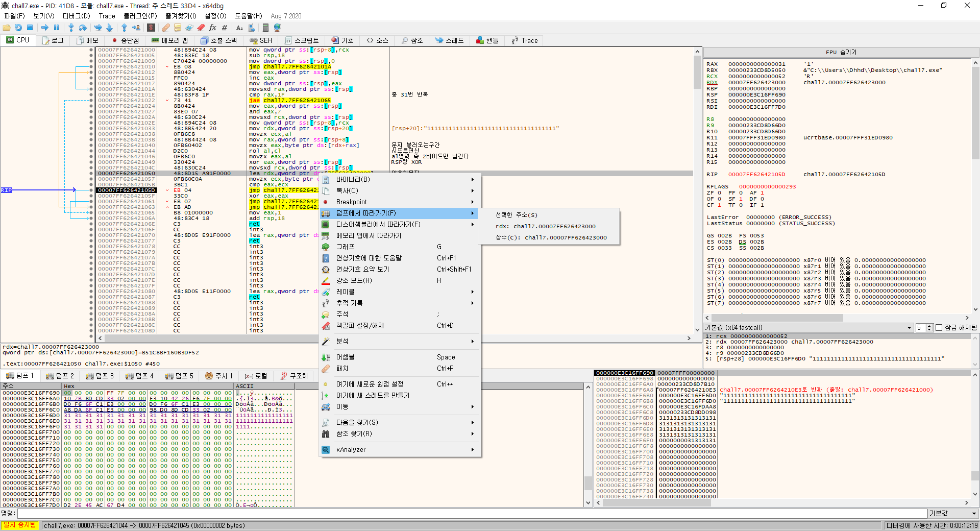Select 그래프 entry in context menu

click(x=400, y=247)
